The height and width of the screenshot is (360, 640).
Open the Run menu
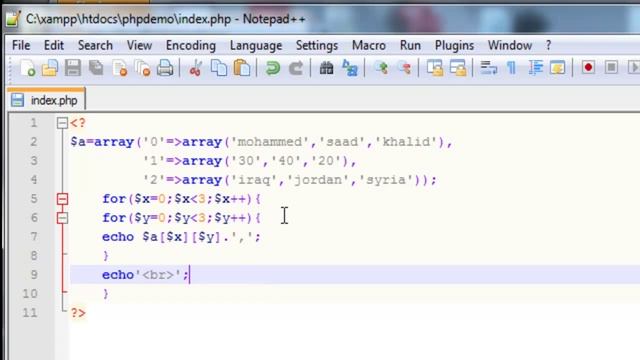coord(410,45)
